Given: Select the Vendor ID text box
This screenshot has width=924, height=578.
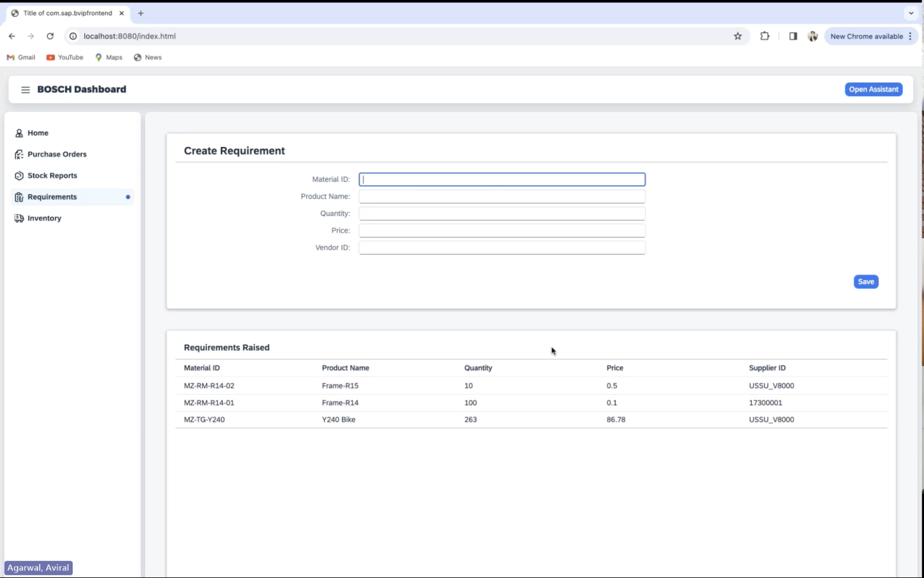Looking at the screenshot, I should point(501,248).
